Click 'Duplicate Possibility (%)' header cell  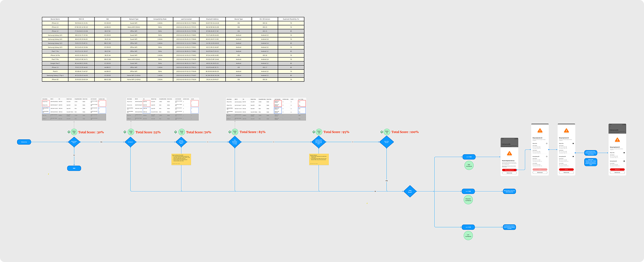pos(291,19)
